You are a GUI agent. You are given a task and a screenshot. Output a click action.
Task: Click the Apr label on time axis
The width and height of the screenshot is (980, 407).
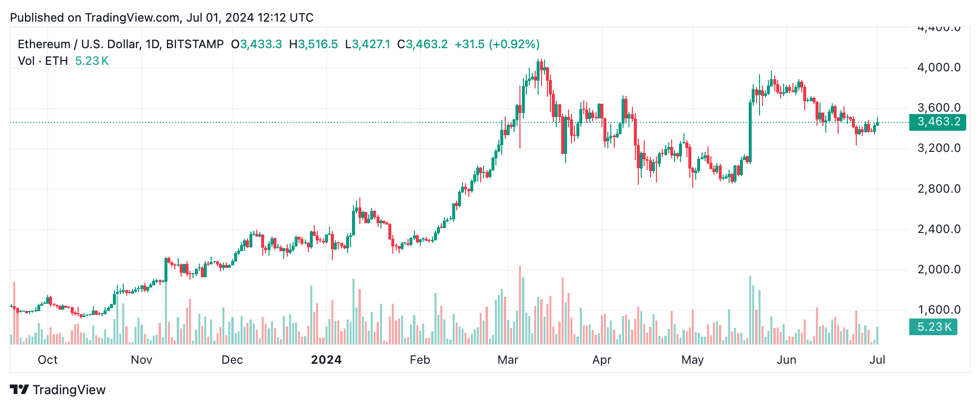click(602, 360)
